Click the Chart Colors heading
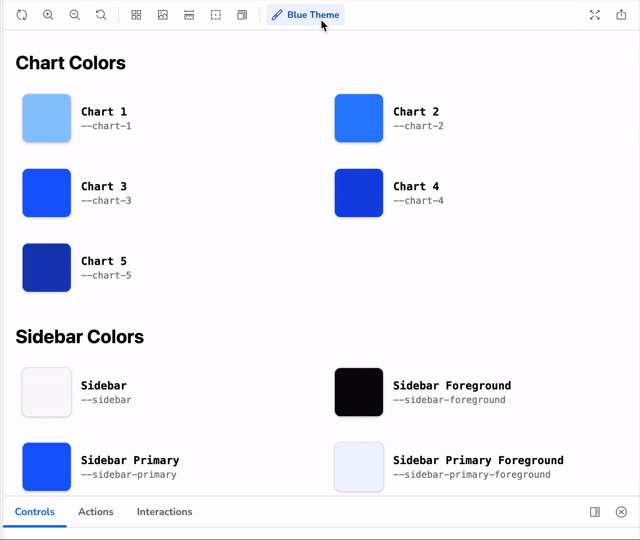 pyautogui.click(x=71, y=63)
